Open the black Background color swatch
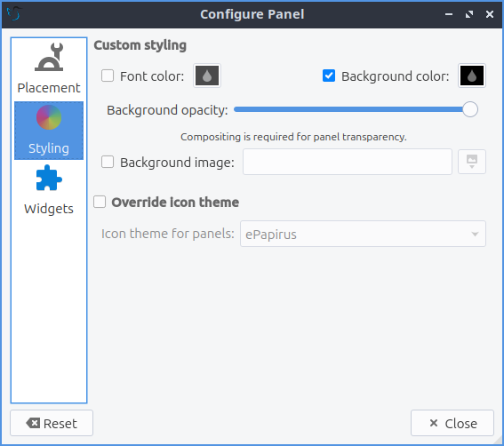This screenshot has width=504, height=446. click(x=471, y=76)
